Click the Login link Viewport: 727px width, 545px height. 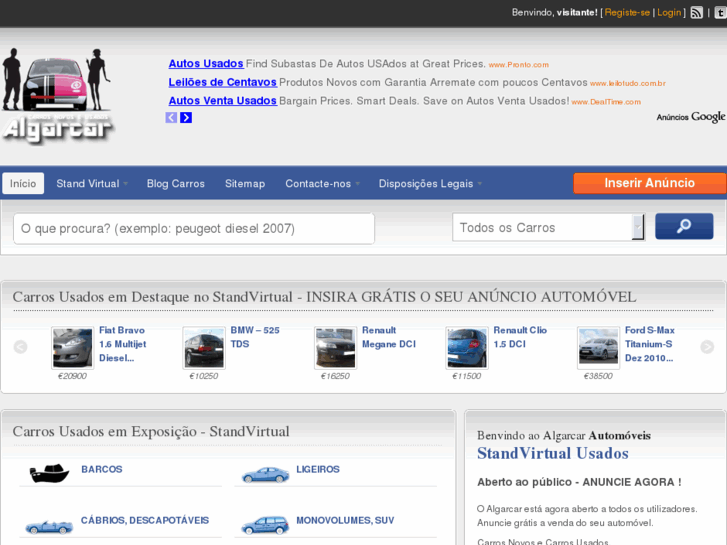click(x=669, y=13)
